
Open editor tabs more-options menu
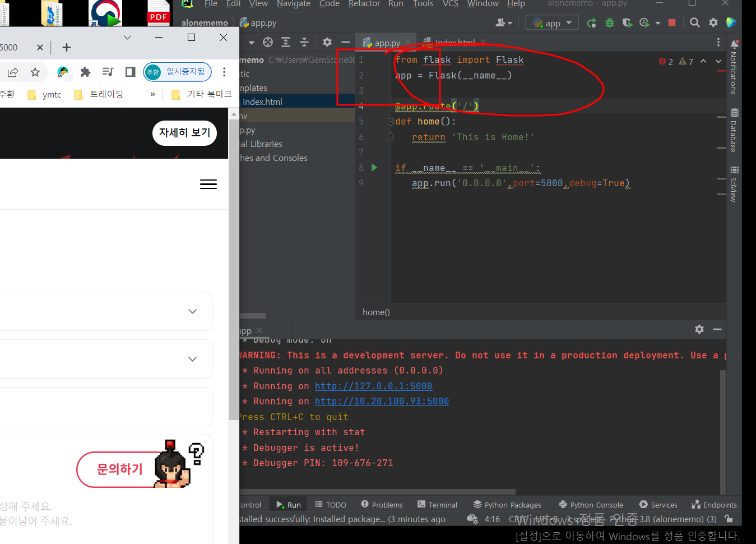[718, 42]
